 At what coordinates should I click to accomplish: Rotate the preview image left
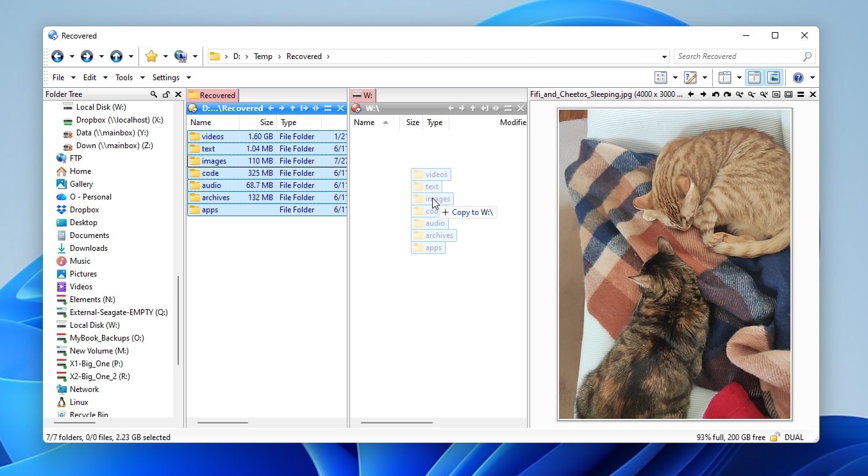tap(715, 94)
